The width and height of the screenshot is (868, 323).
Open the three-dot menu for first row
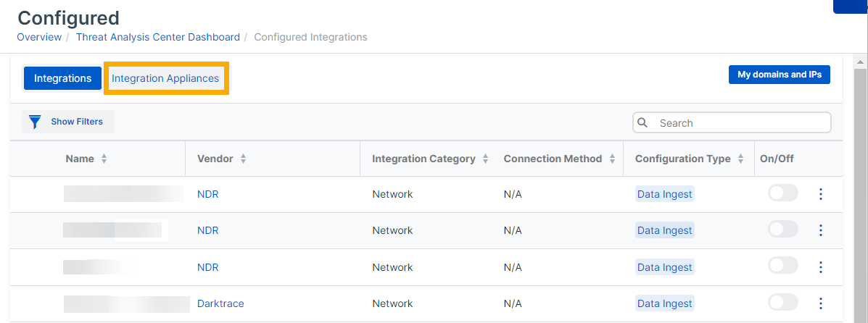pyautogui.click(x=821, y=194)
